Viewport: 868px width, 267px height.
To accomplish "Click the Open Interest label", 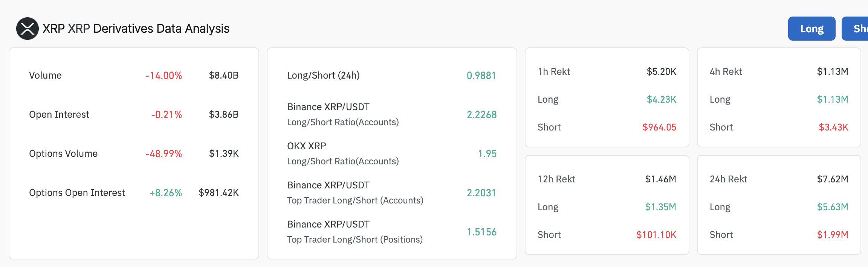I will [59, 114].
